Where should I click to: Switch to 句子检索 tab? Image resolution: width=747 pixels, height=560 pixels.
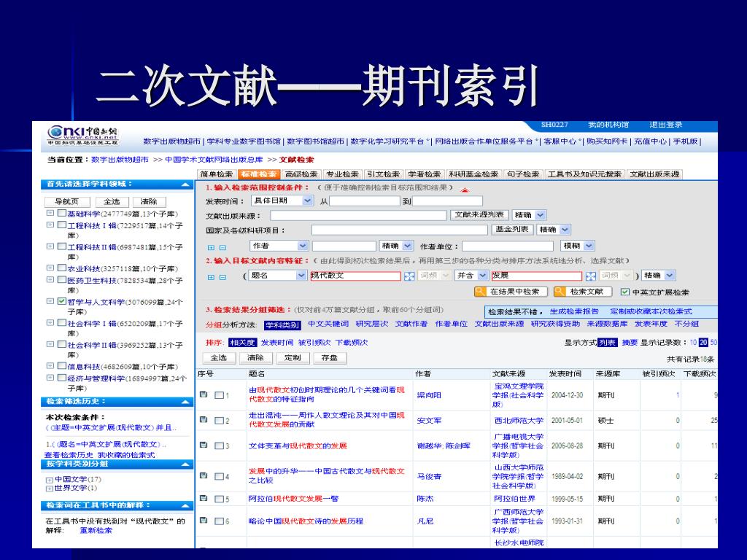click(x=522, y=174)
